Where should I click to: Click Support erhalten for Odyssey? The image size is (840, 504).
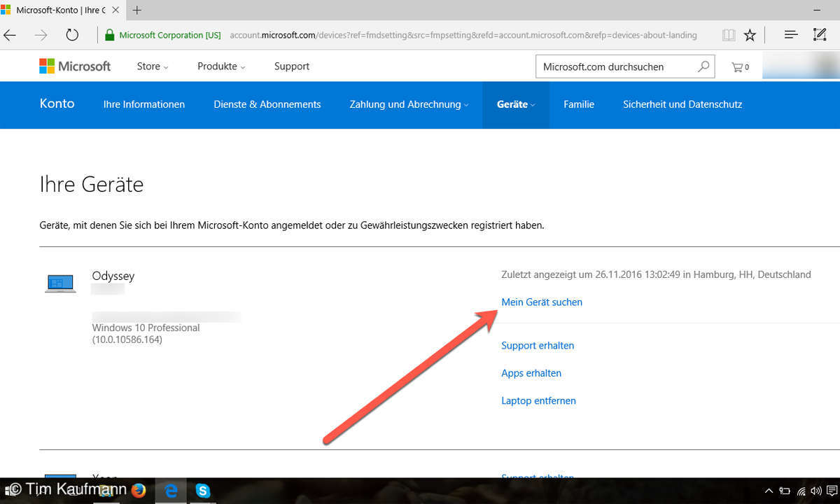[538, 346]
